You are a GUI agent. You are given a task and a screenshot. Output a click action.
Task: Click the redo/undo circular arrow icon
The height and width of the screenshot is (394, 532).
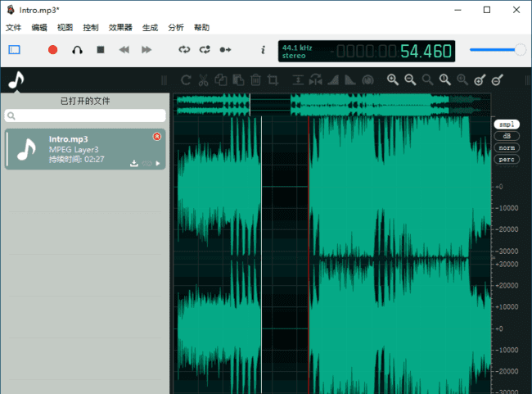186,80
